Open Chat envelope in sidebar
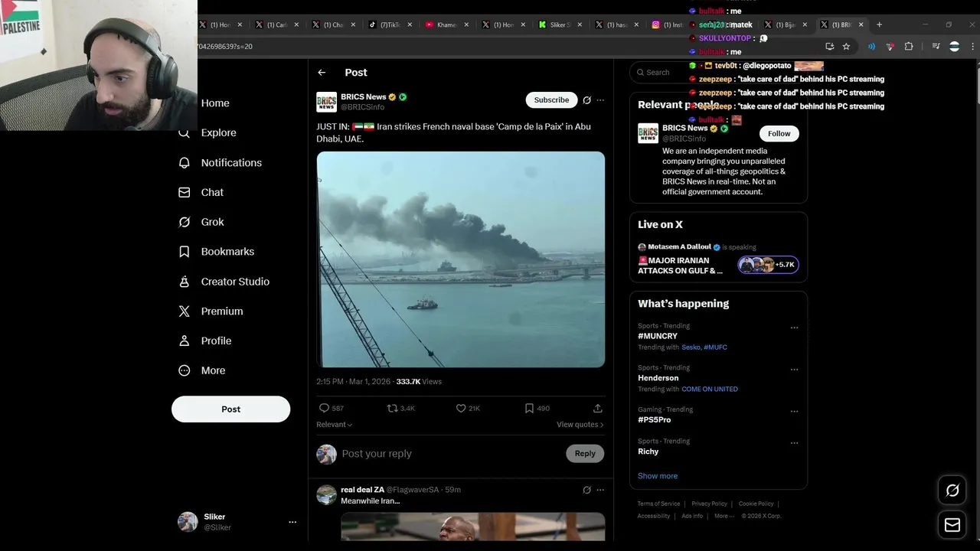Screen dimensions: 980x551 click(x=184, y=192)
